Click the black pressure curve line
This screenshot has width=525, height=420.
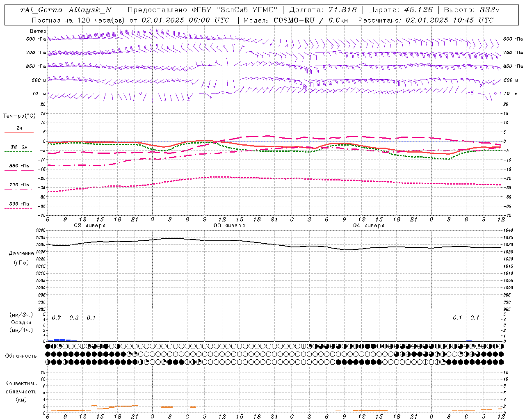[x=274, y=244]
